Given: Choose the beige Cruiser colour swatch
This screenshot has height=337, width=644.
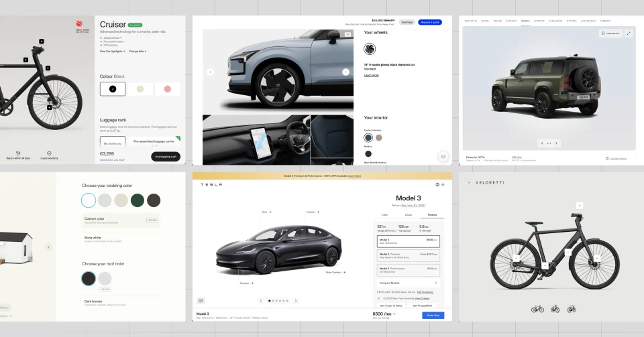Looking at the screenshot, I should tap(140, 89).
